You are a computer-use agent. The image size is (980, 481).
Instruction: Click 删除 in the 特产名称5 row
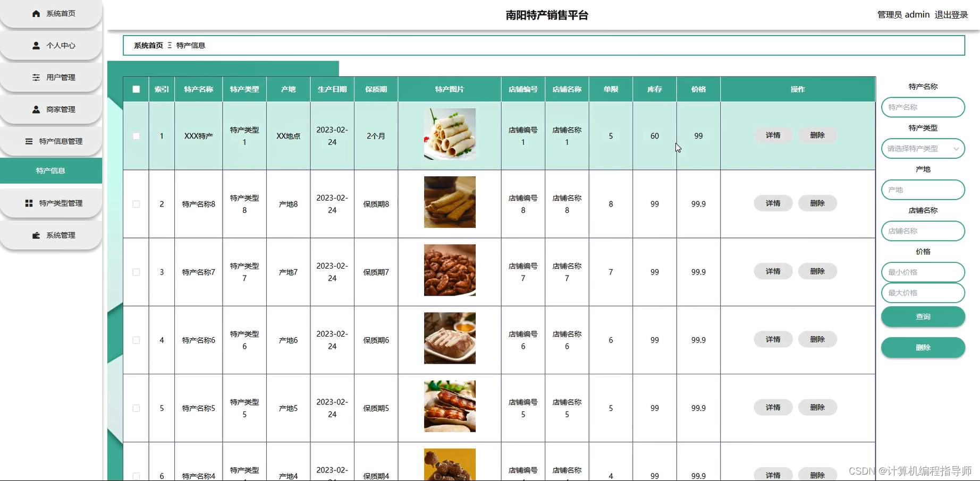pos(817,407)
